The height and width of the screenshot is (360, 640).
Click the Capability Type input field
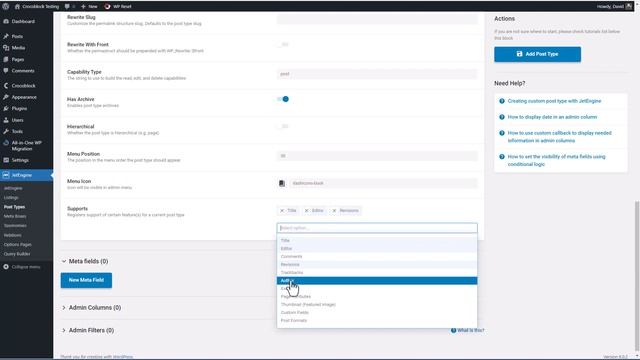377,74
